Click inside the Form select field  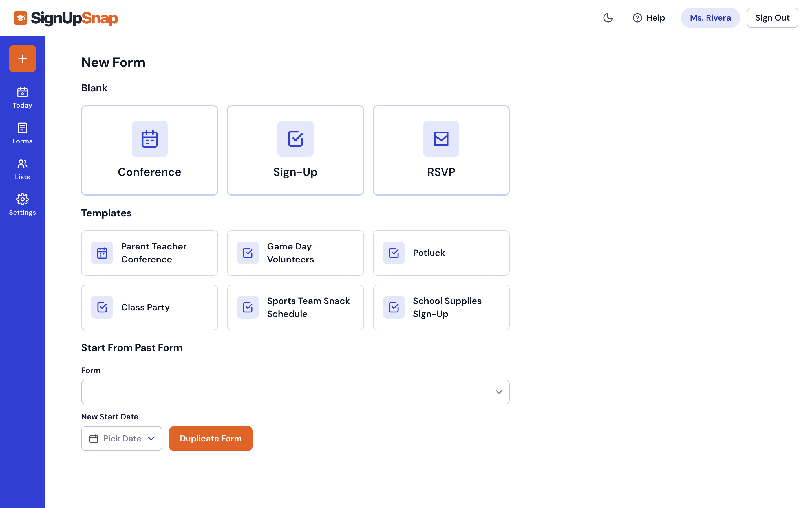295,392
